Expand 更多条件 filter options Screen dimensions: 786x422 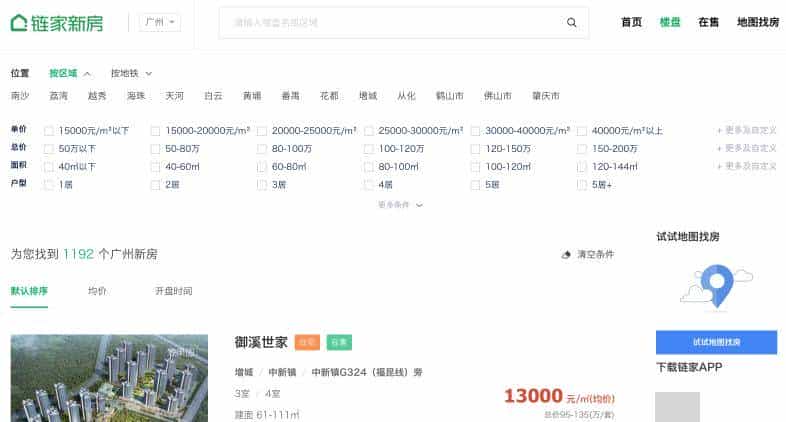pyautogui.click(x=400, y=204)
